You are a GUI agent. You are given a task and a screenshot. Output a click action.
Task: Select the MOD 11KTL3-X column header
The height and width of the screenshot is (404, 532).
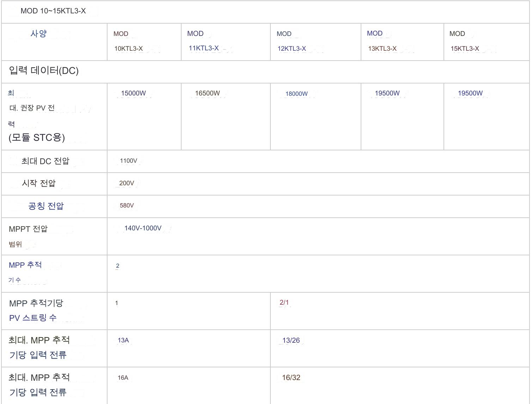click(203, 41)
